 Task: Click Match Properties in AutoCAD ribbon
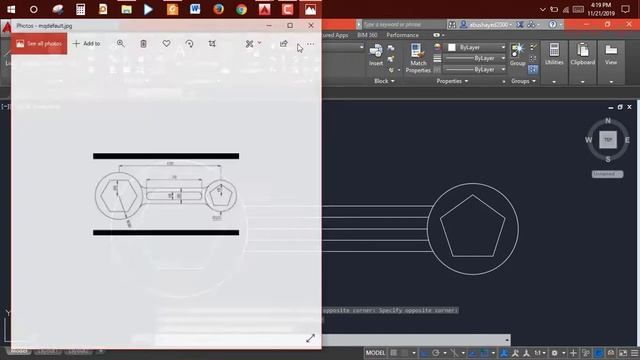coord(418,58)
